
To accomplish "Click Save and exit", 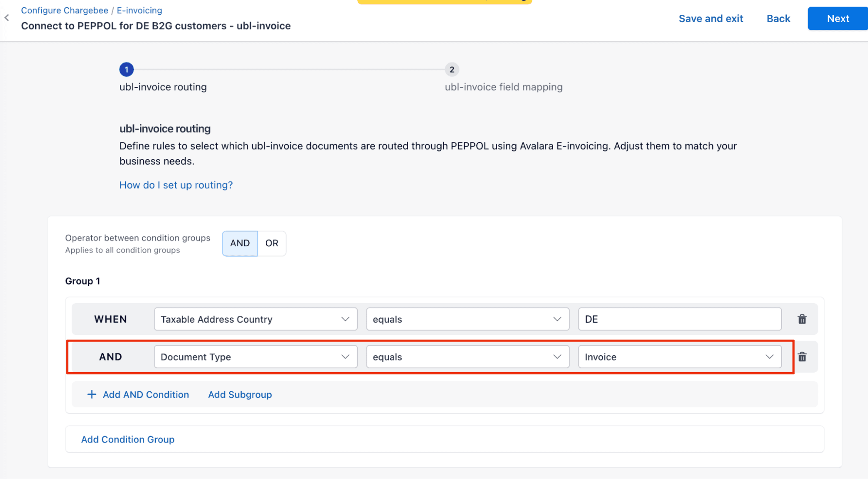I will pos(711,19).
